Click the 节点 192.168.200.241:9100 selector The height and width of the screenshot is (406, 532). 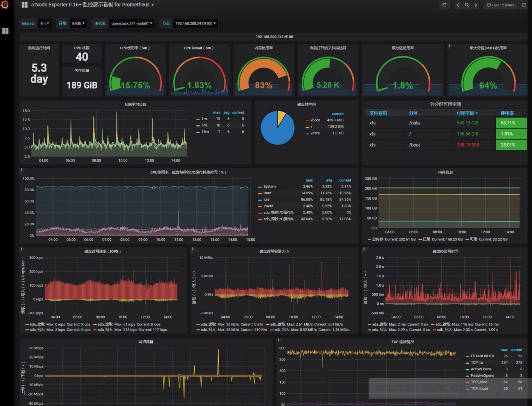(195, 23)
